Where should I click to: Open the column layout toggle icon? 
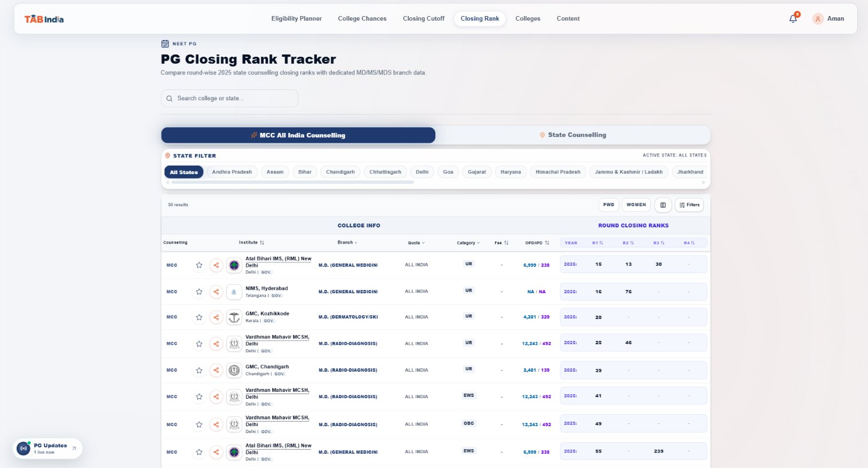click(663, 205)
